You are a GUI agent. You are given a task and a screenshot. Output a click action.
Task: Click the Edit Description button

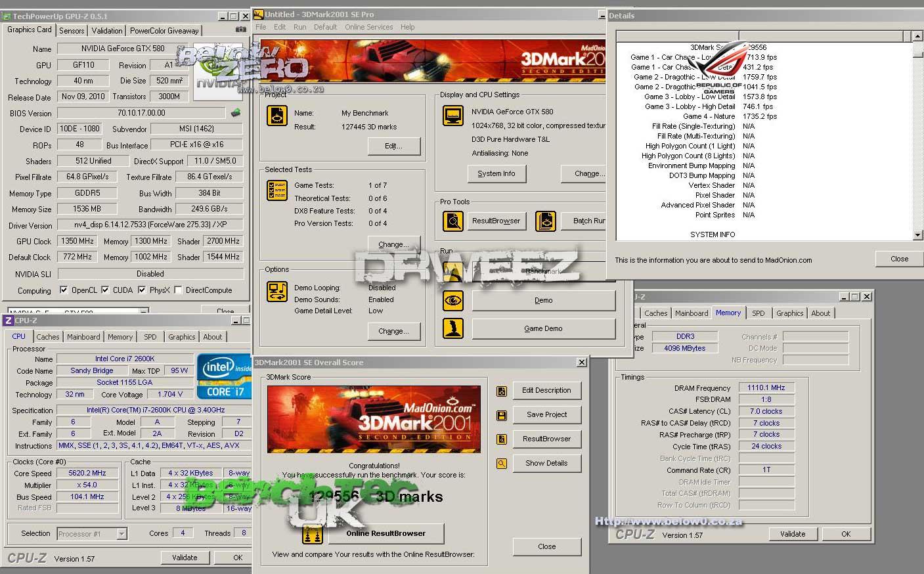pos(547,390)
